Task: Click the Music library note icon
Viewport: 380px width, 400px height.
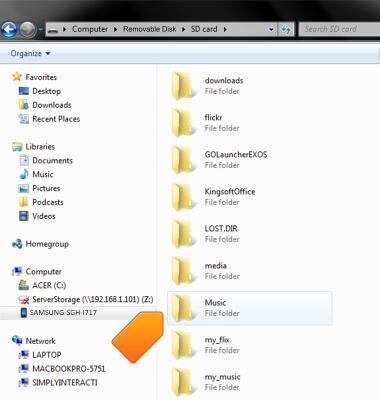Action: [x=24, y=174]
